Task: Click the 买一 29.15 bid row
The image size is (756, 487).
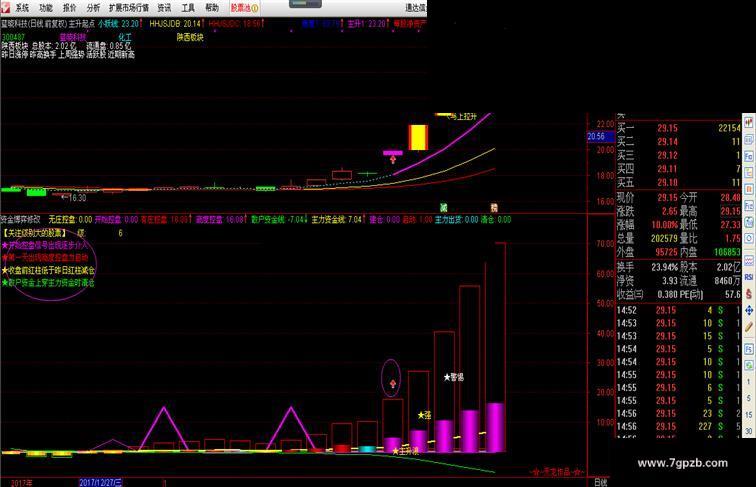Action: click(x=679, y=128)
